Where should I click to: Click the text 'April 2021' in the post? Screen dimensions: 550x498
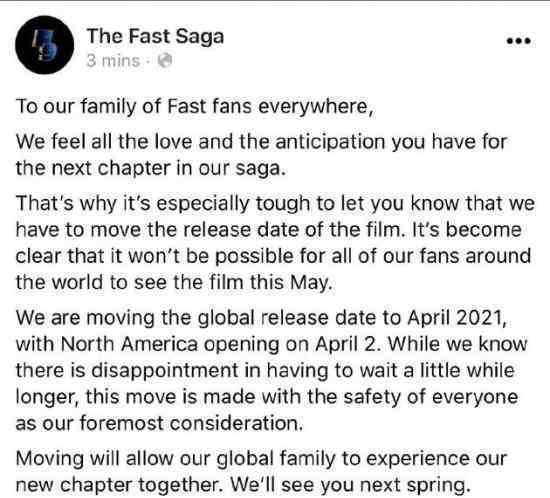[x=457, y=318]
